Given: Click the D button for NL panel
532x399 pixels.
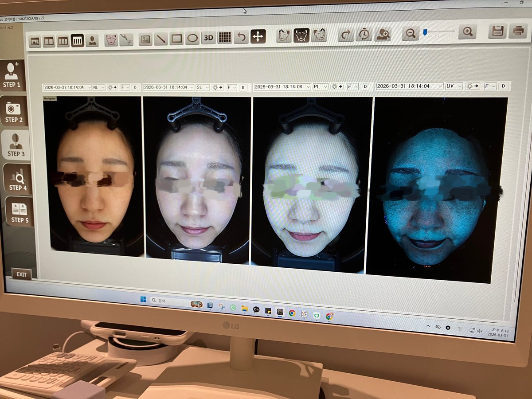Looking at the screenshot, I should click(135, 88).
